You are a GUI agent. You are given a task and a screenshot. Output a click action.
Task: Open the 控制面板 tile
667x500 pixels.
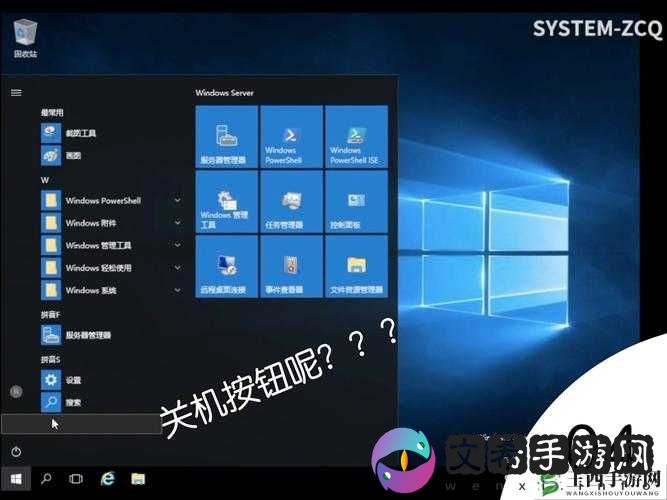(356, 202)
